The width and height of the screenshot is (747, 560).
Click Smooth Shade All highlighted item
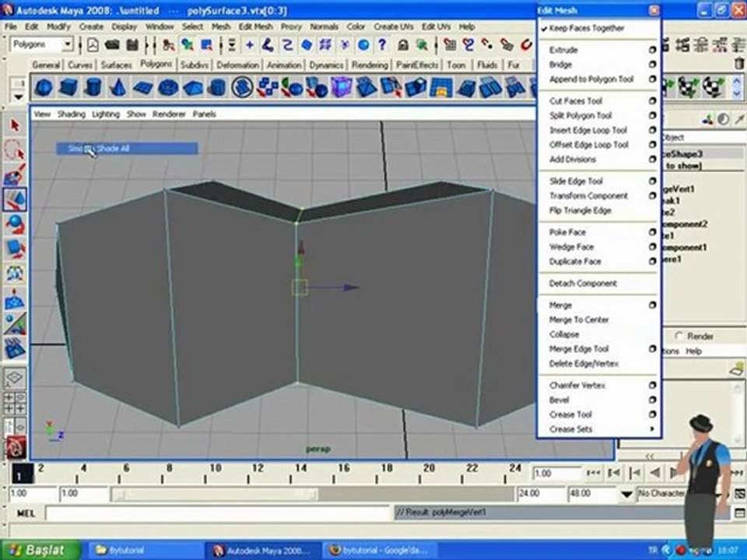[127, 149]
